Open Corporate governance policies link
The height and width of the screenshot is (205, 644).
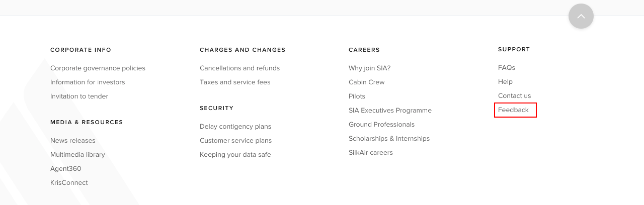[x=98, y=68]
